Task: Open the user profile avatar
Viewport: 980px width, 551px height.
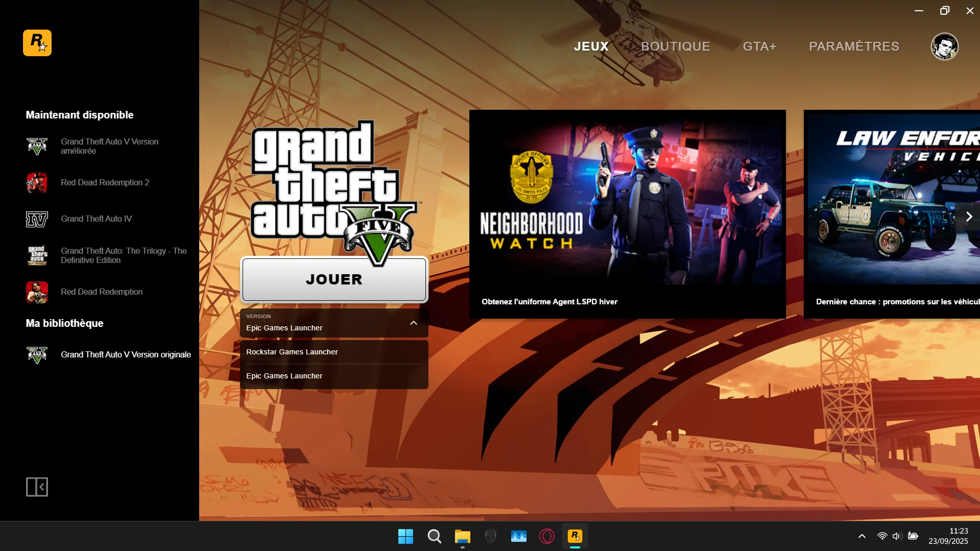Action: point(944,46)
